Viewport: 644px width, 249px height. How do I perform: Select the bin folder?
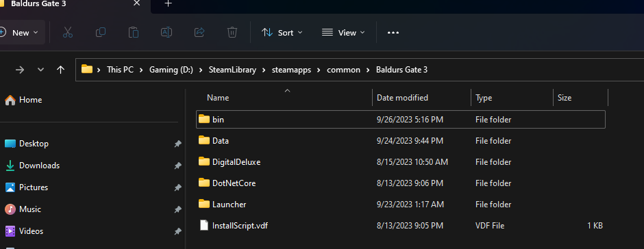tap(401, 120)
